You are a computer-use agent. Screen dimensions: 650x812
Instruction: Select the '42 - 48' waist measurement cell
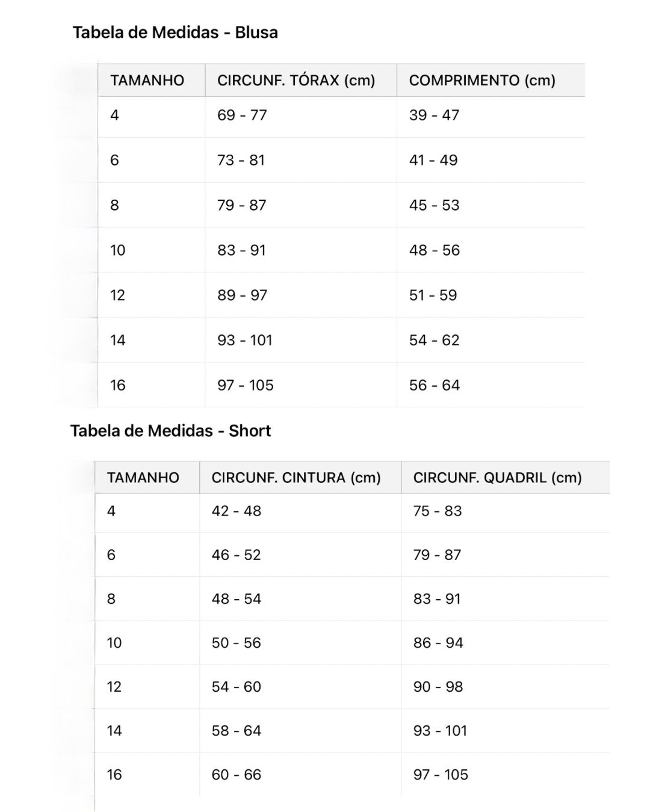(x=236, y=511)
